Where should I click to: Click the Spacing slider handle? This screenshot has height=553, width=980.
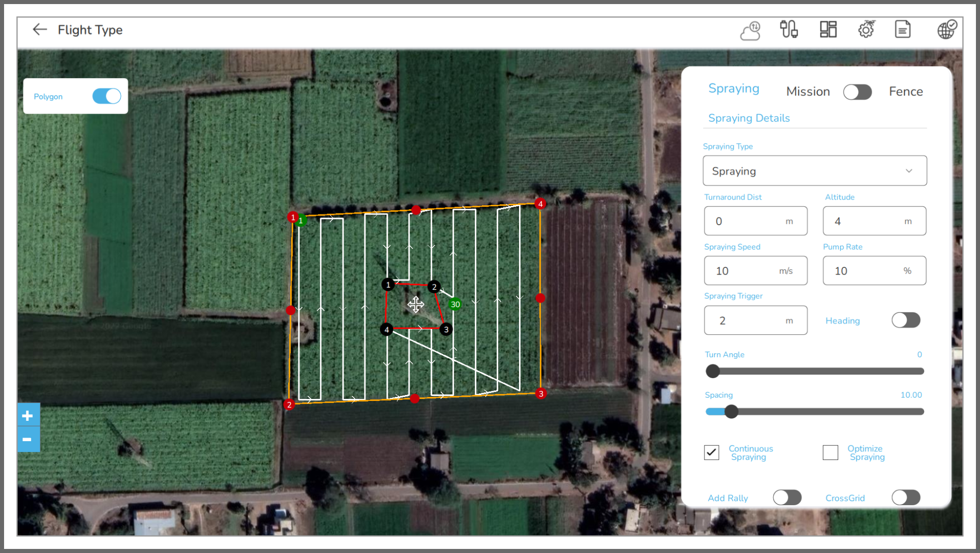(x=731, y=412)
